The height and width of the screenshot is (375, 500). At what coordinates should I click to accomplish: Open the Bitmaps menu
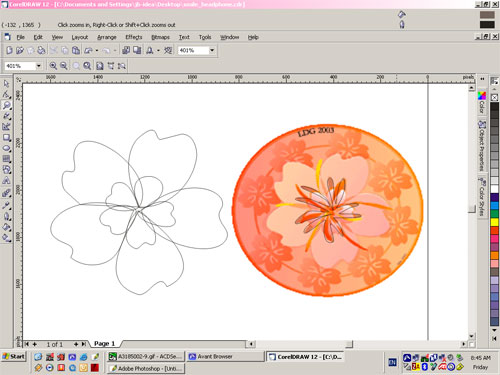click(160, 37)
